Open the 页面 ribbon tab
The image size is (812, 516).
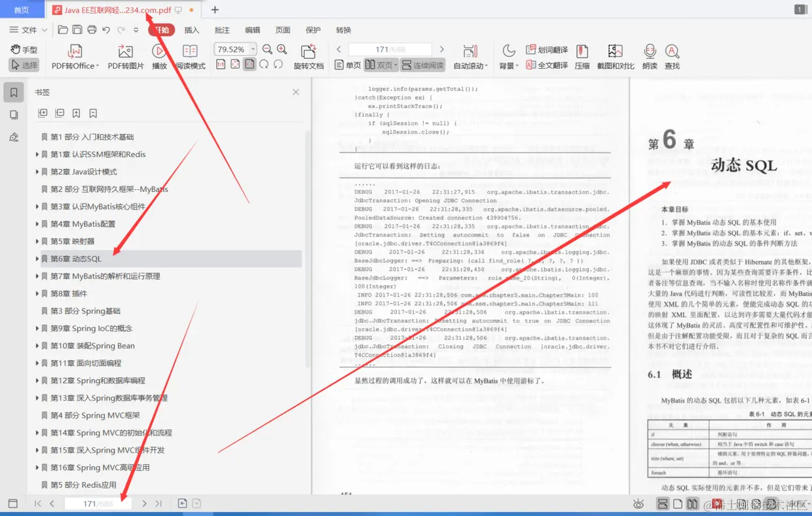point(283,30)
